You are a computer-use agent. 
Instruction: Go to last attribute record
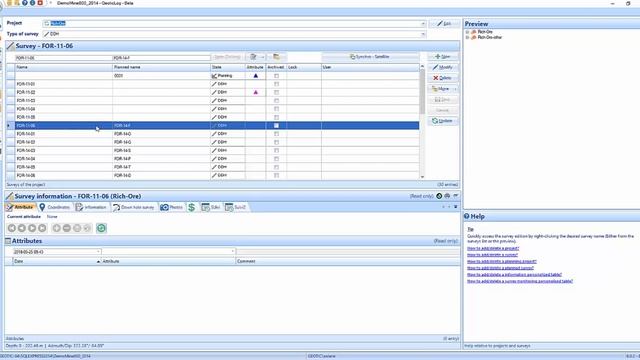coord(42,228)
